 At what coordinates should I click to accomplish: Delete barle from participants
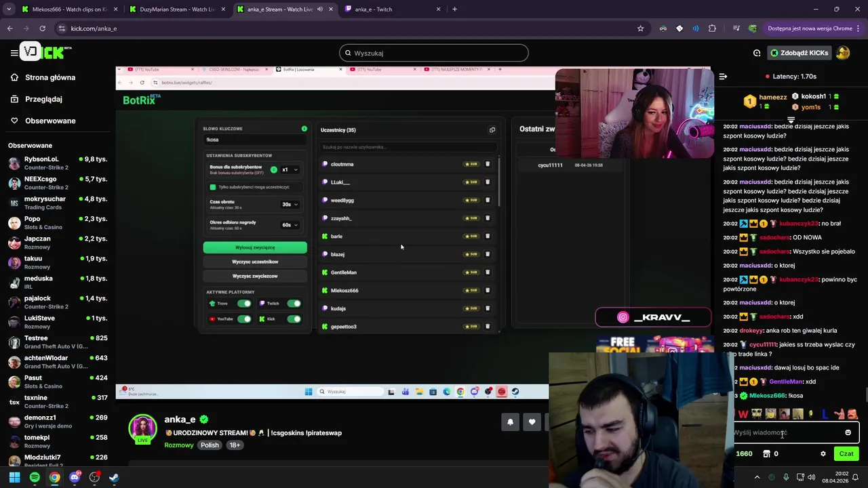[x=488, y=236]
